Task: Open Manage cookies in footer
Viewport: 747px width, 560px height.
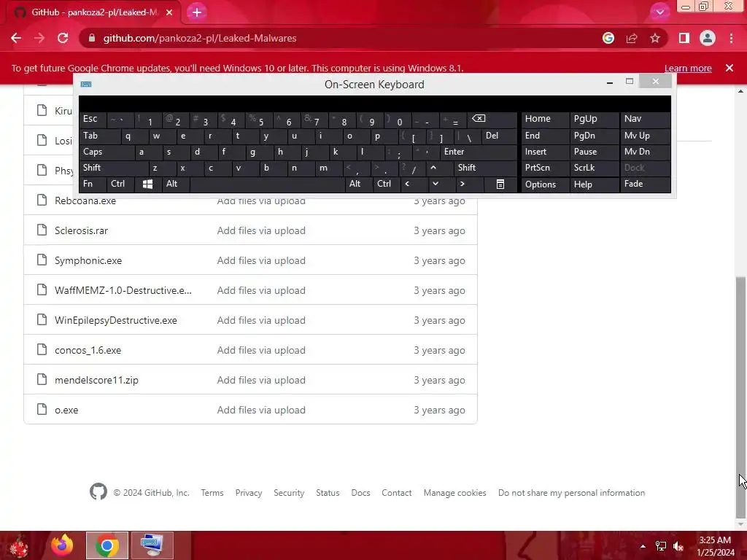Action: [x=455, y=493]
